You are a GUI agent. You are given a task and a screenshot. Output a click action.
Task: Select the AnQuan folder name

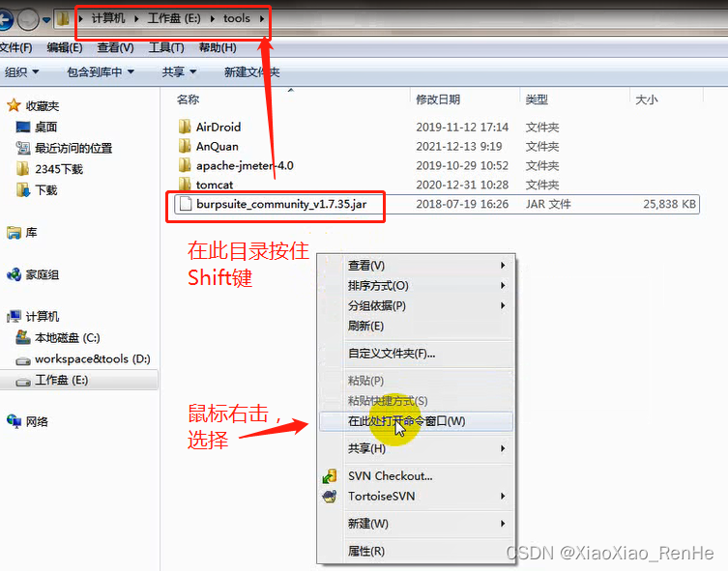tap(218, 147)
